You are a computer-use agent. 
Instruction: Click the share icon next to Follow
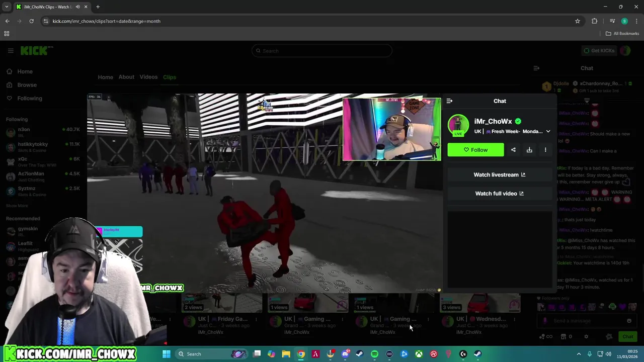(513, 150)
